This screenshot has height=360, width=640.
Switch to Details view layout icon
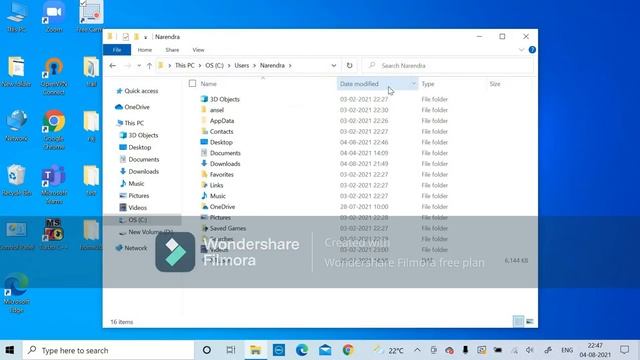point(518,322)
